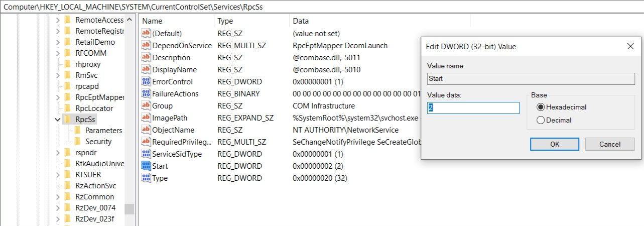Click the Parameters subkey folder icon
Screen dimensions: 644x226
tap(78, 131)
